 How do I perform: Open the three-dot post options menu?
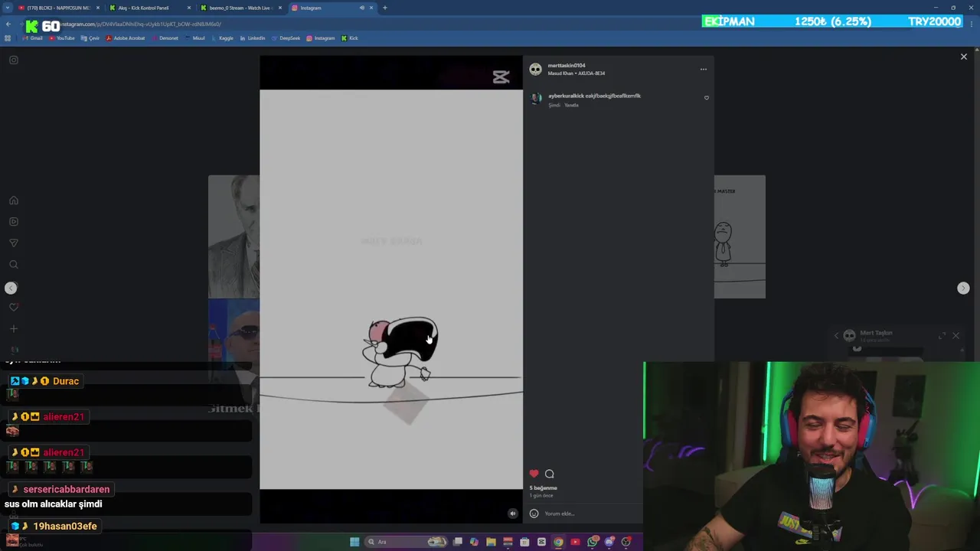coord(703,69)
